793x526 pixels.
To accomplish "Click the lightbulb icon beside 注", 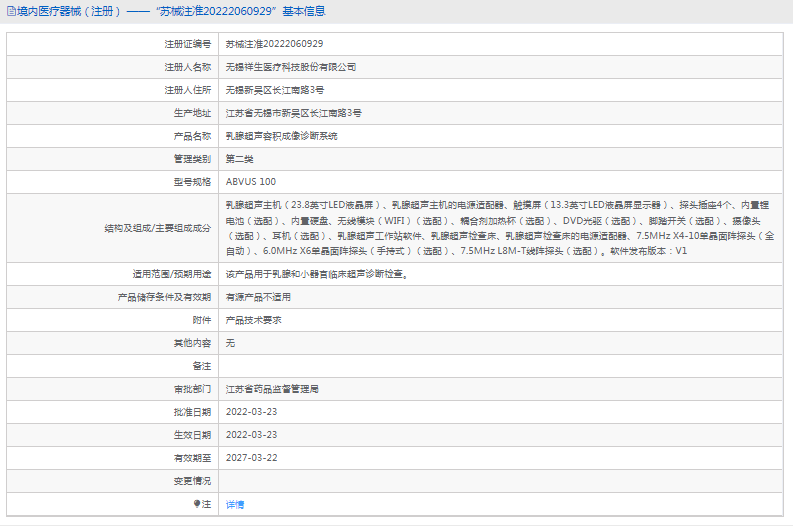I will [197, 504].
